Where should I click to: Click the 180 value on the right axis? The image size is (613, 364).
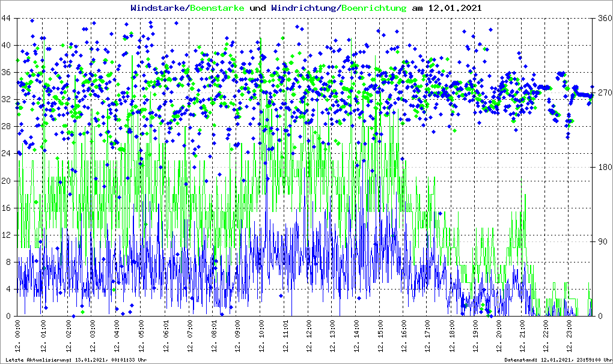click(603, 167)
